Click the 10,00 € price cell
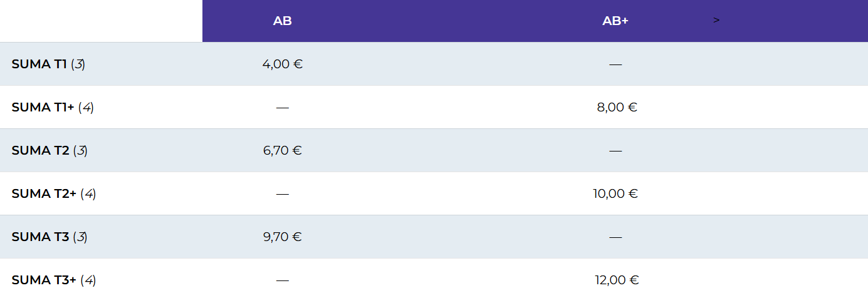This screenshot has width=868, height=298. click(x=615, y=193)
